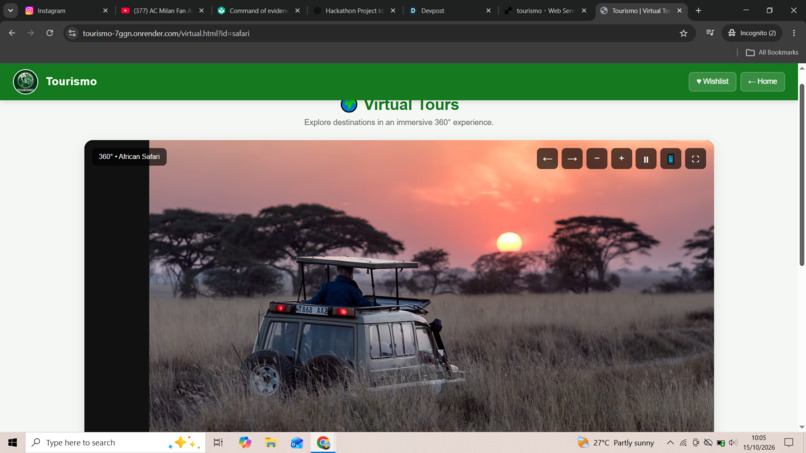Open the Wishlist page

pyautogui.click(x=712, y=81)
